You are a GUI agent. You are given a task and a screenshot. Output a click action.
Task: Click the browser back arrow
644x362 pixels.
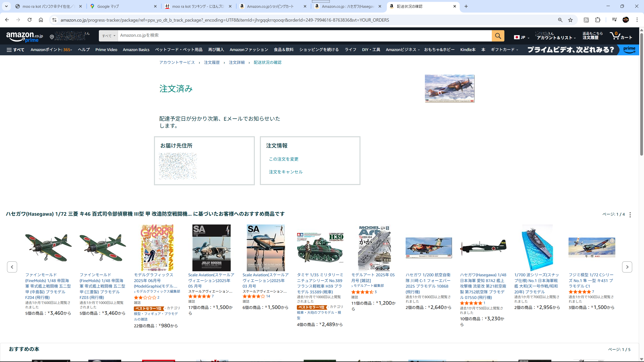click(7, 20)
